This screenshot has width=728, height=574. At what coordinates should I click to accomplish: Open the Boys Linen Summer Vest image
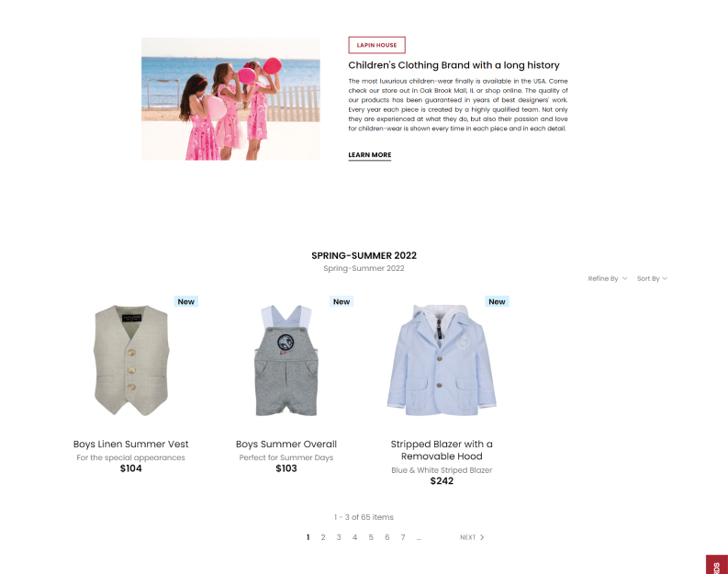pyautogui.click(x=131, y=360)
